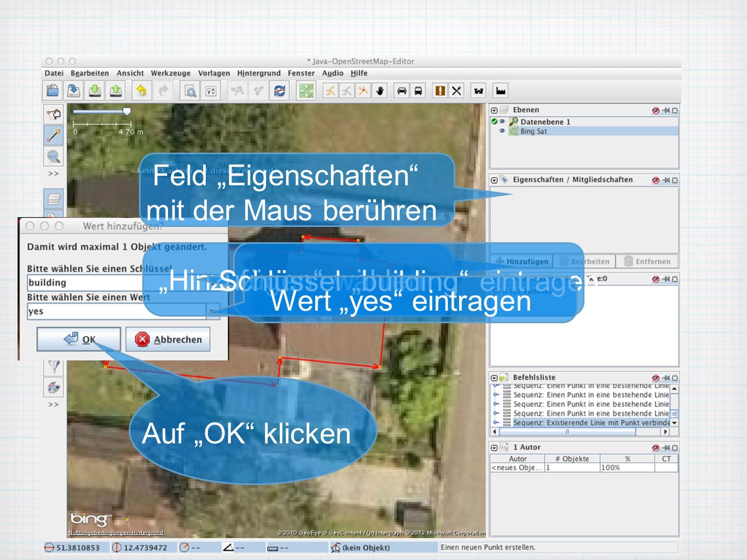The height and width of the screenshot is (560, 747).
Task: Click the layers list sidebar icon
Action: (x=54, y=199)
